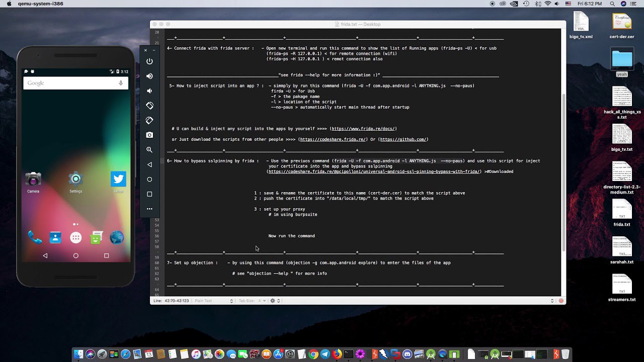
Task: Click the emulator volume down button
Action: click(149, 90)
